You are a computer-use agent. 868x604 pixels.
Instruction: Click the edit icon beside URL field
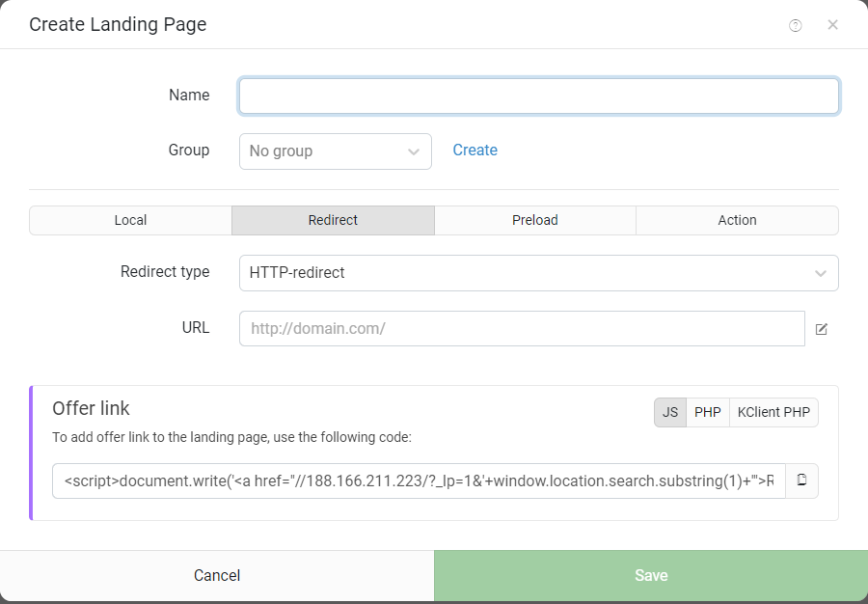[822, 329]
